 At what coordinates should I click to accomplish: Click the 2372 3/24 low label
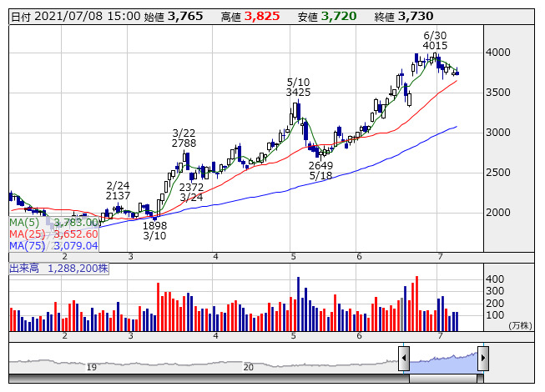pos(191,193)
